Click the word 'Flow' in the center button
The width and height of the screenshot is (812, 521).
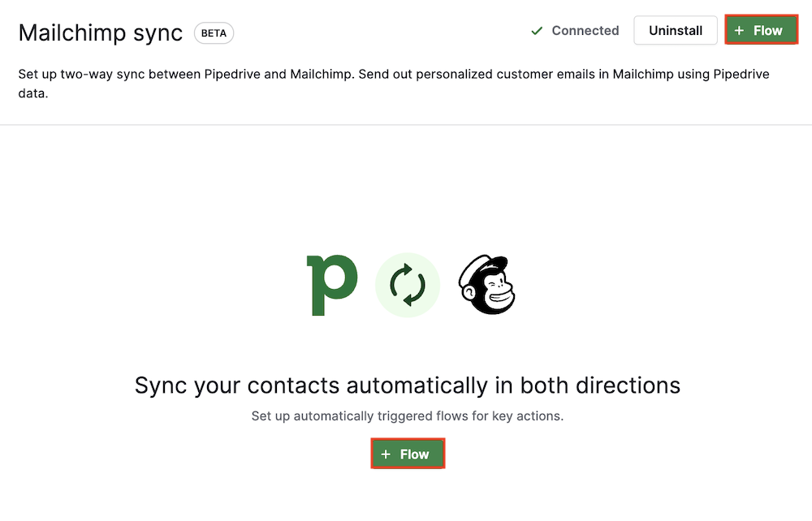tap(415, 454)
